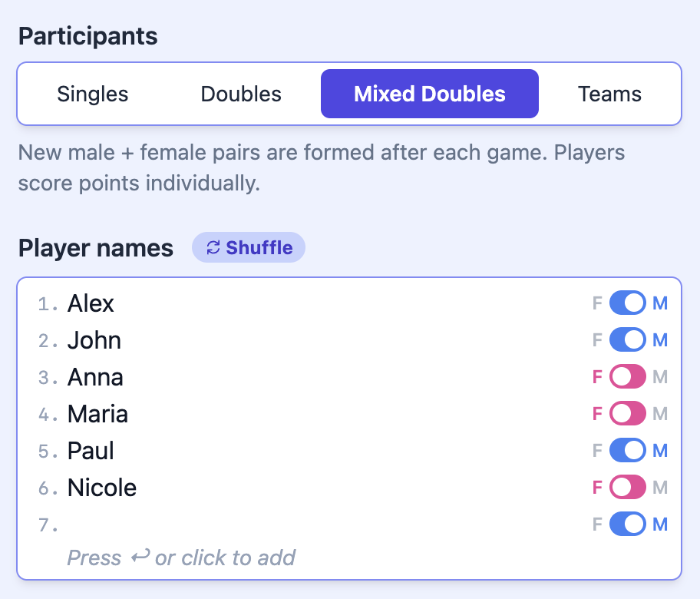Switch Maria's gender toggle to male

tap(628, 414)
